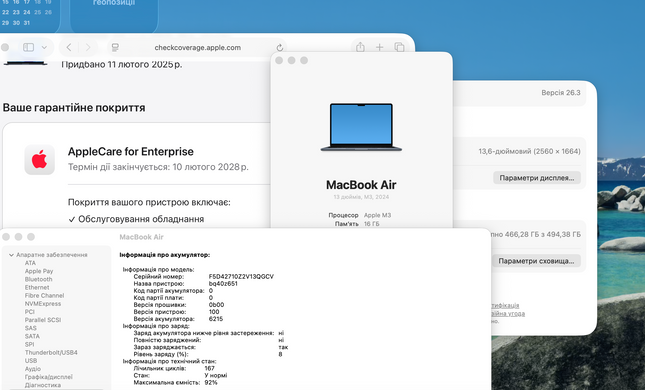Select NVMExpress in hardware sidebar
This screenshot has height=390, width=645.
[42, 304]
